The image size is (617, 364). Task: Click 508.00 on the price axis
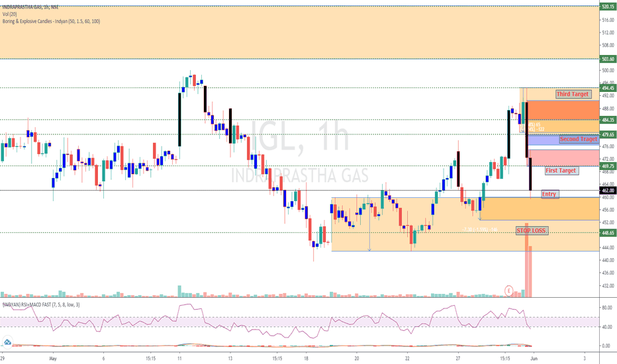(608, 45)
